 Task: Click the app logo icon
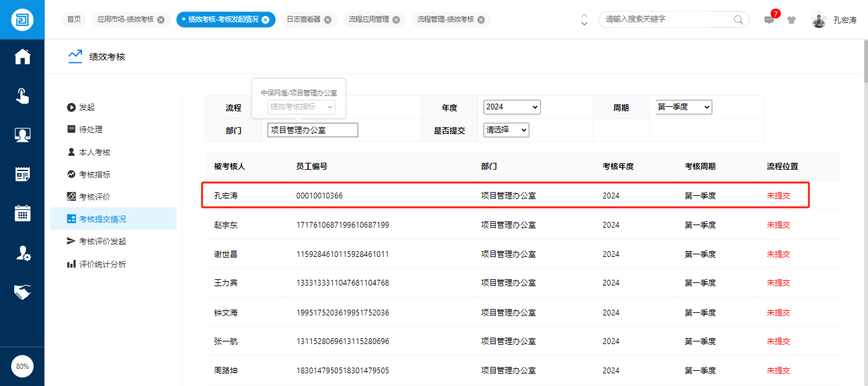coord(22,20)
